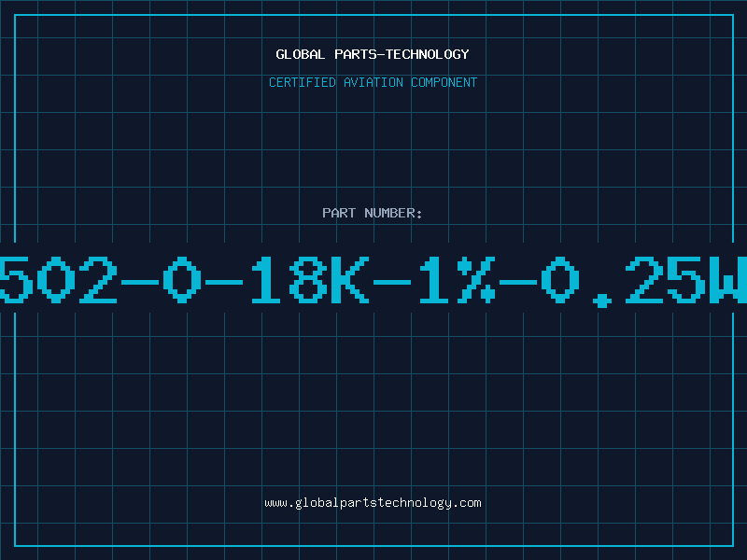The width and height of the screenshot is (747, 560).
Task: Click the CERTIFIED AVIATION COMPONENT subtitle
Action: click(373, 82)
